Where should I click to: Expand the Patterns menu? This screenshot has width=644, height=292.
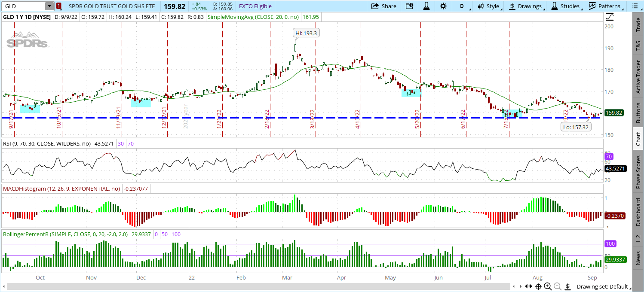click(x=605, y=6)
